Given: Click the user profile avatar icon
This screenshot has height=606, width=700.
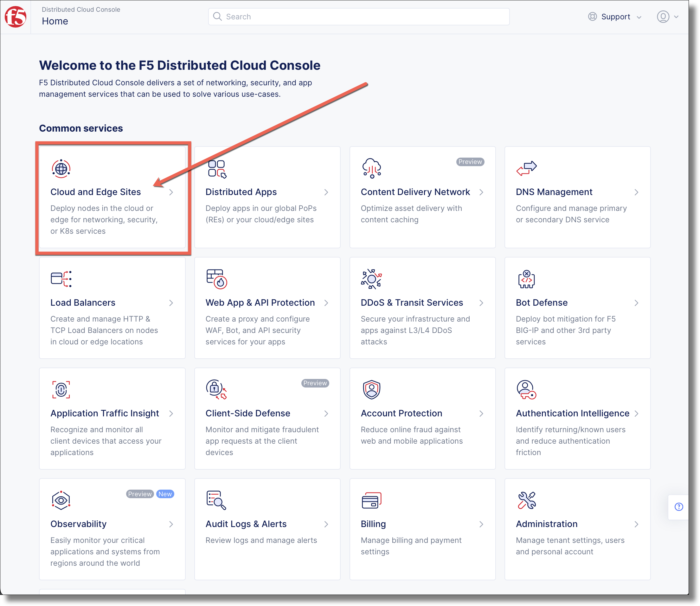Looking at the screenshot, I should coord(663,16).
